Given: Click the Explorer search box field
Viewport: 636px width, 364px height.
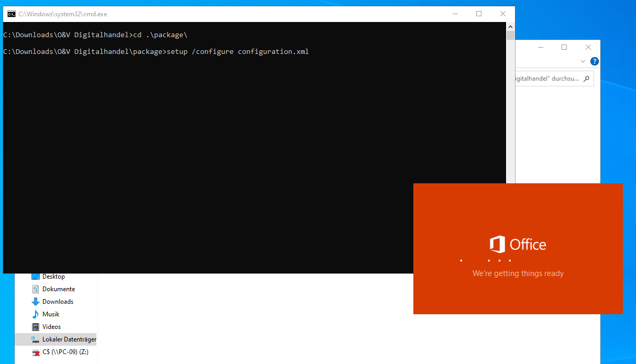Looking at the screenshot, I should [546, 79].
